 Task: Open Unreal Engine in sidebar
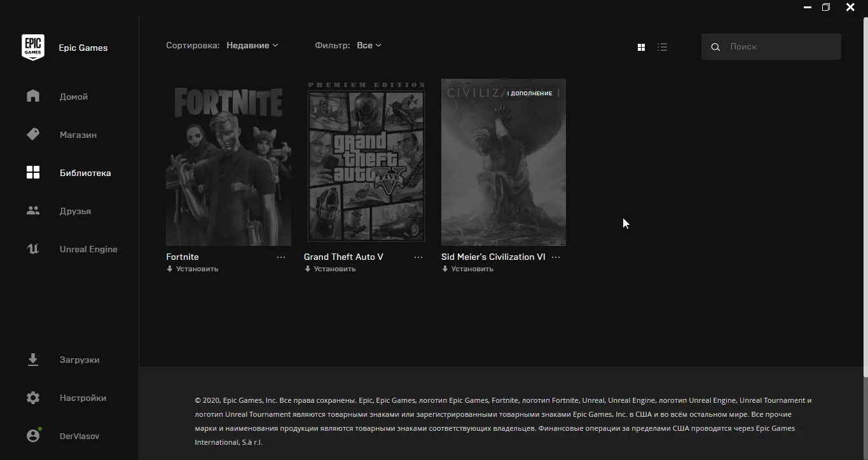tap(88, 249)
